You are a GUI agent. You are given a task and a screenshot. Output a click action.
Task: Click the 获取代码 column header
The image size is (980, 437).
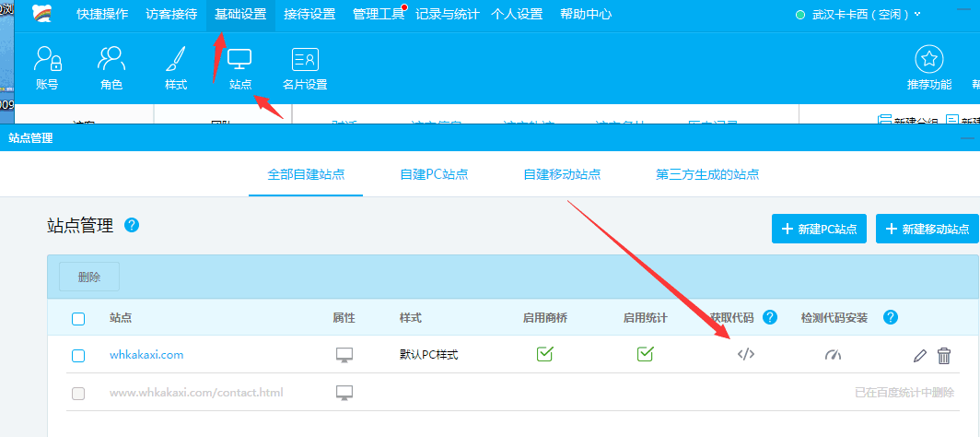[x=732, y=318]
